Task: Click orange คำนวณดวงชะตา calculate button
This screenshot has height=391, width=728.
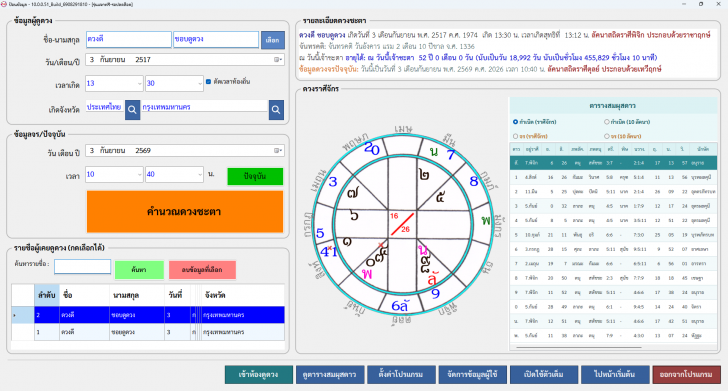Action: pyautogui.click(x=185, y=212)
